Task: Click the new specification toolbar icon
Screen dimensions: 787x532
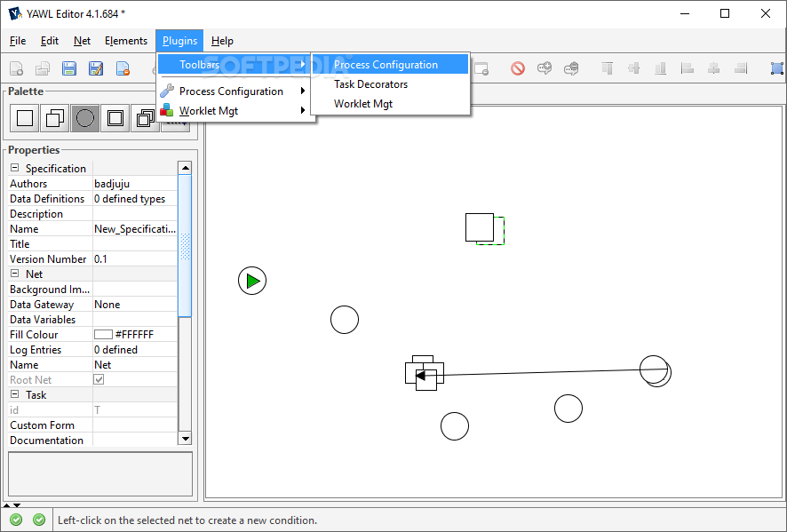Action: [17, 68]
